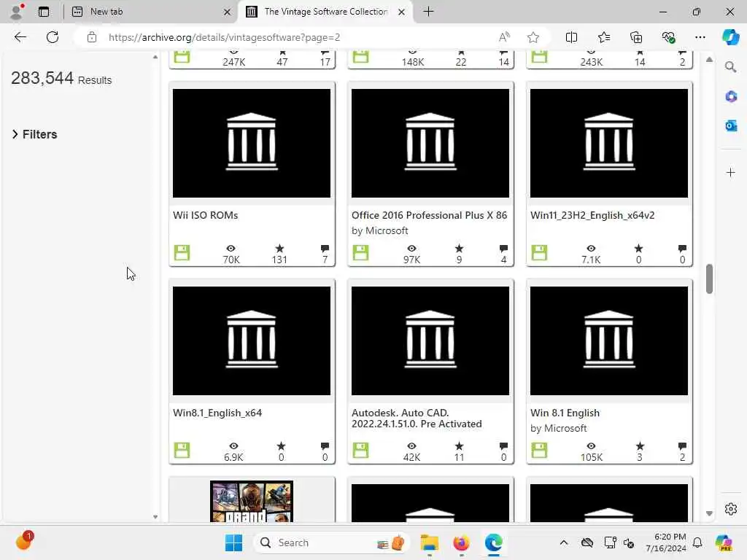Open Autodesk Auto CAD 2022 item
This screenshot has height=560, width=747.
click(x=417, y=418)
